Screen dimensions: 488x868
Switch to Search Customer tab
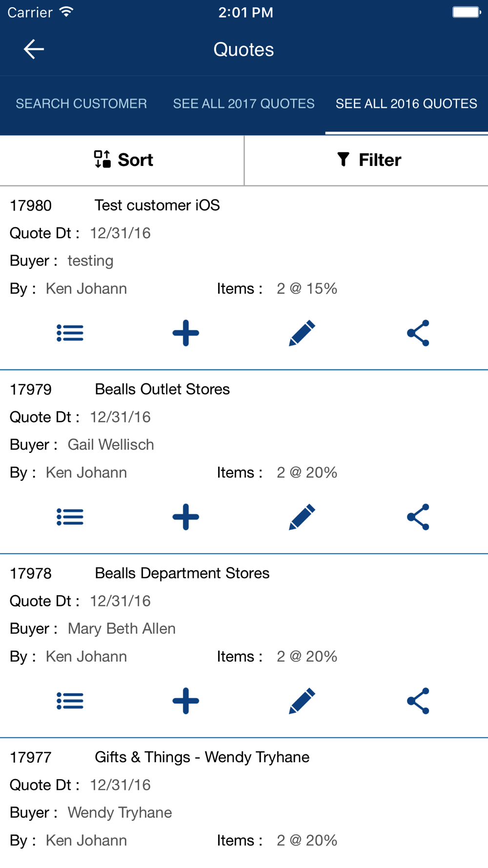pyautogui.click(x=81, y=104)
